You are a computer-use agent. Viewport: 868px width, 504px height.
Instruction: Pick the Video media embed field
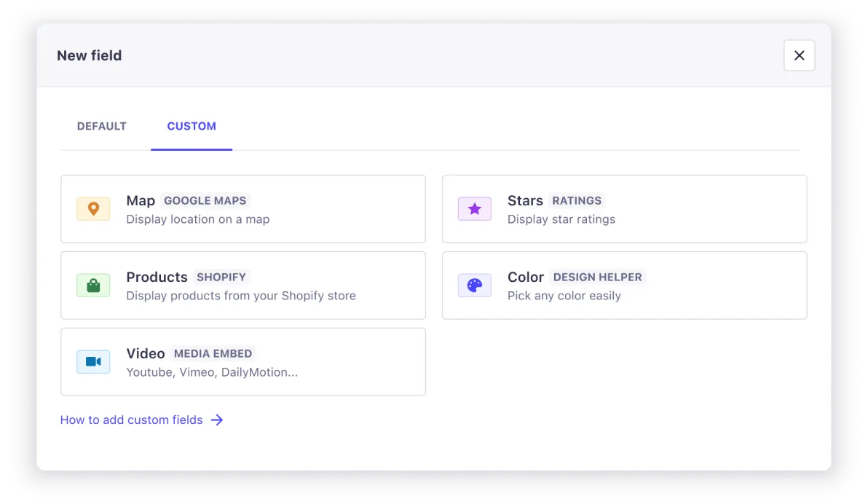pyautogui.click(x=243, y=361)
